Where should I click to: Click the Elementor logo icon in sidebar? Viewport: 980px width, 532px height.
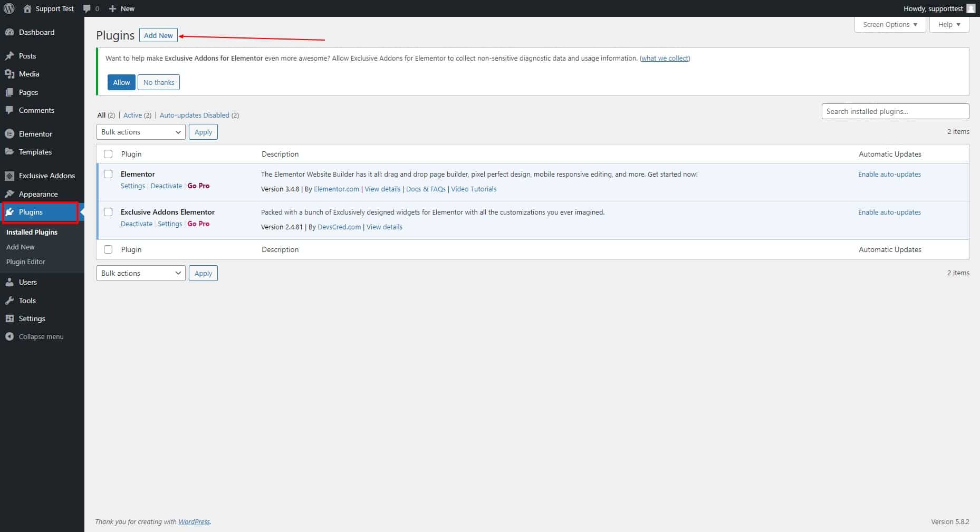9,134
